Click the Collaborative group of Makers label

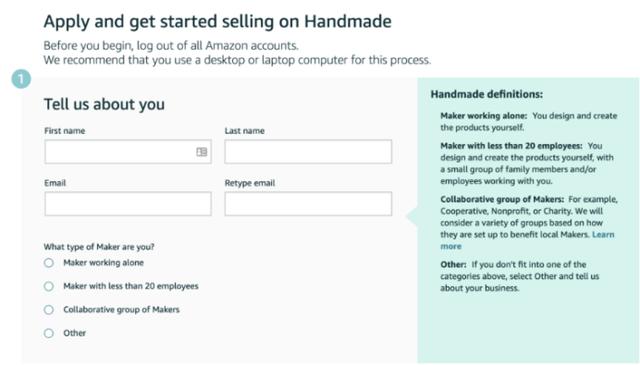coord(121,310)
